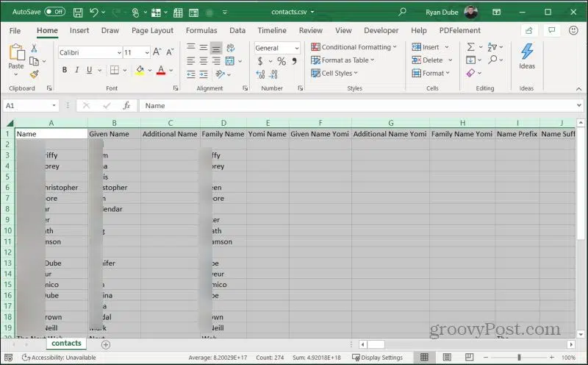Image resolution: width=588 pixels, height=365 pixels.
Task: Click the Copy icon in Clipboard group
Action: click(x=34, y=61)
